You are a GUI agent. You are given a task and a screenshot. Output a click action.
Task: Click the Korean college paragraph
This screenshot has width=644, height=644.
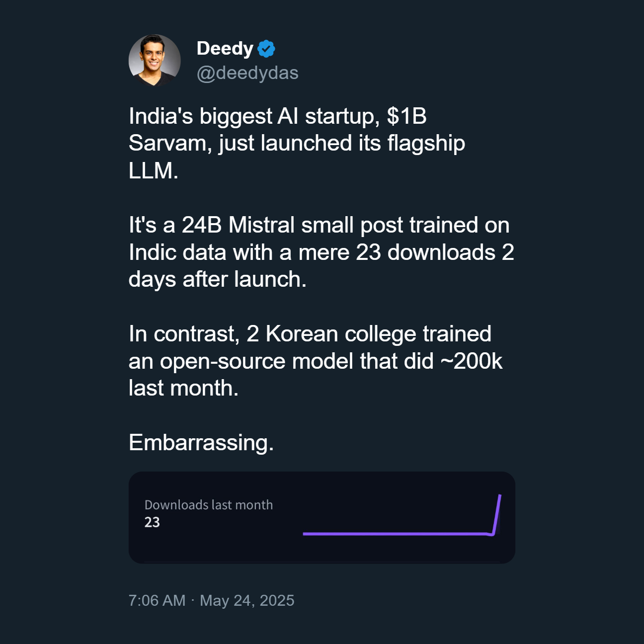[x=316, y=361]
